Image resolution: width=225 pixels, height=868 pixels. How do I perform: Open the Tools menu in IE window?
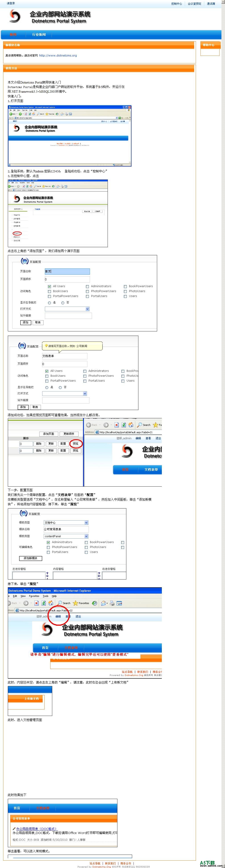click(x=46, y=596)
